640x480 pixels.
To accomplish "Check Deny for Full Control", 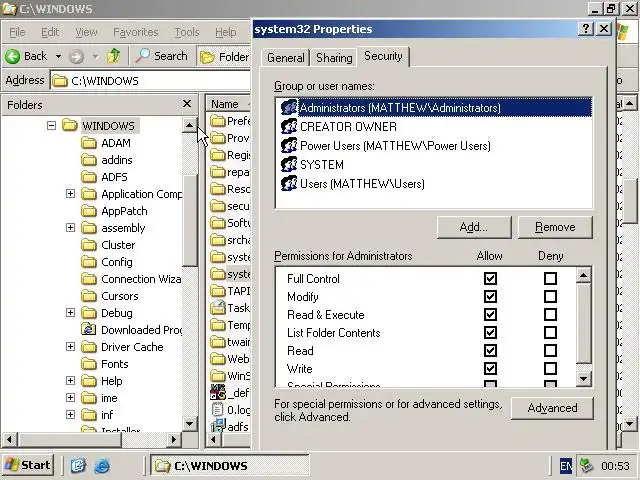I will tap(550, 279).
